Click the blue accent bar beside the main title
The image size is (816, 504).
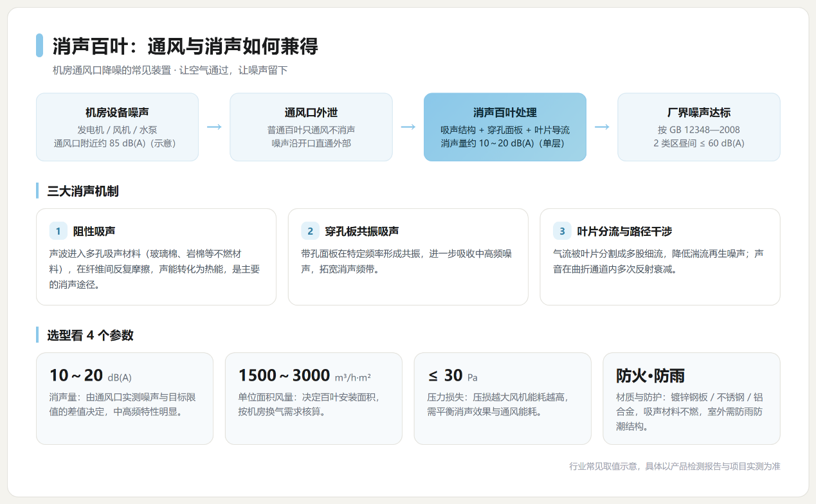point(39,46)
